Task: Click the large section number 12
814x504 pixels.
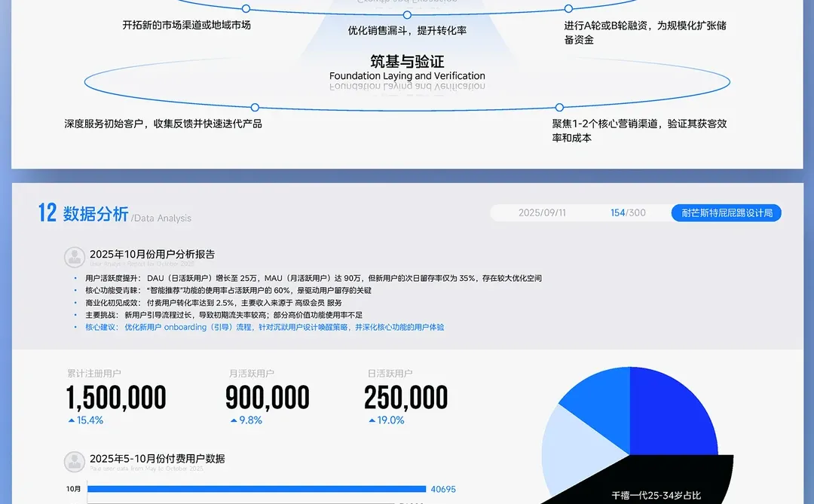Action: (x=47, y=212)
